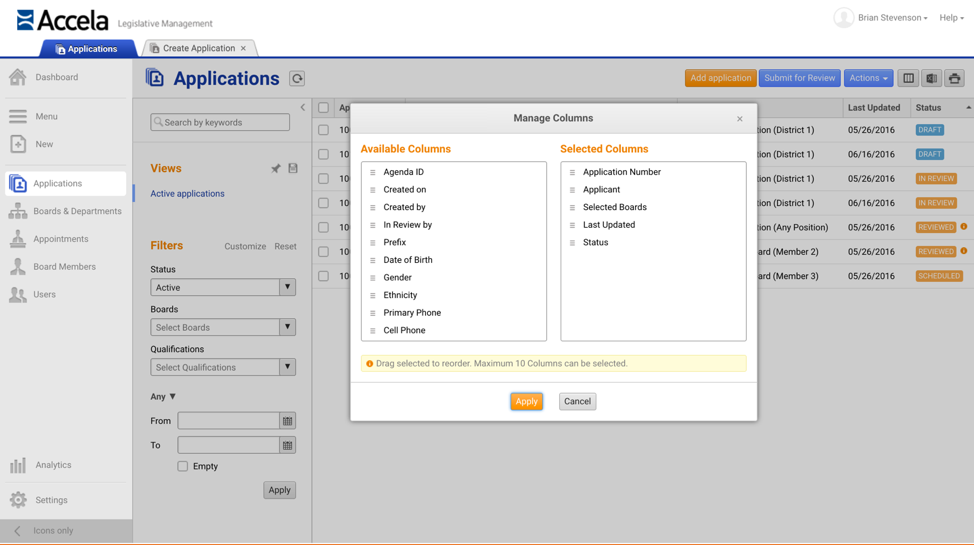Click the print icon
The image size is (974, 545).
pyautogui.click(x=954, y=78)
